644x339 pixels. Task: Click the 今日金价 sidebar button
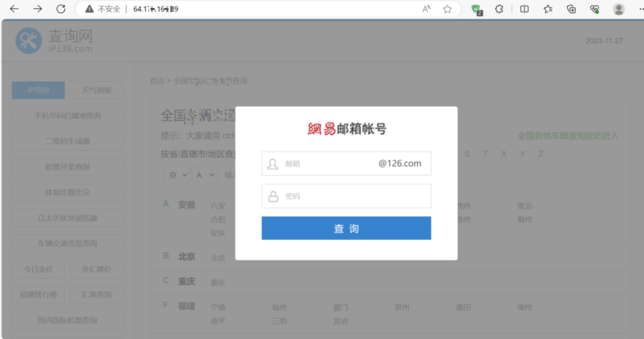(x=38, y=269)
